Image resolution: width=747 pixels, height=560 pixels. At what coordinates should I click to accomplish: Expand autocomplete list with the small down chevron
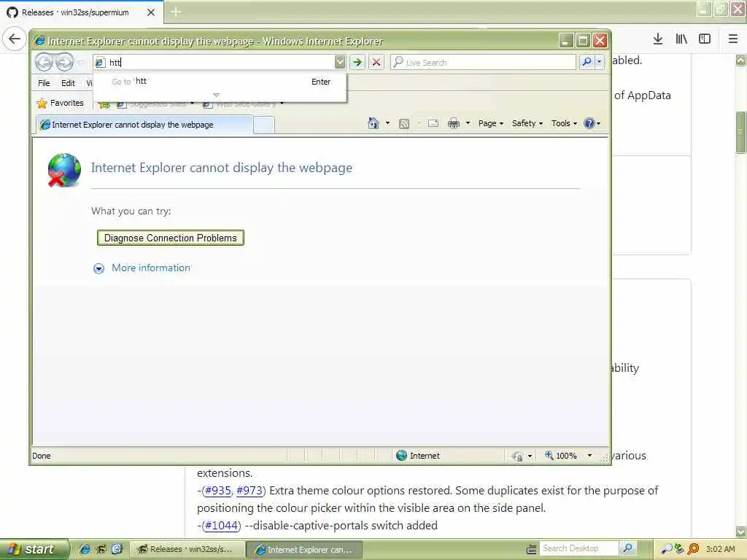pos(216,95)
